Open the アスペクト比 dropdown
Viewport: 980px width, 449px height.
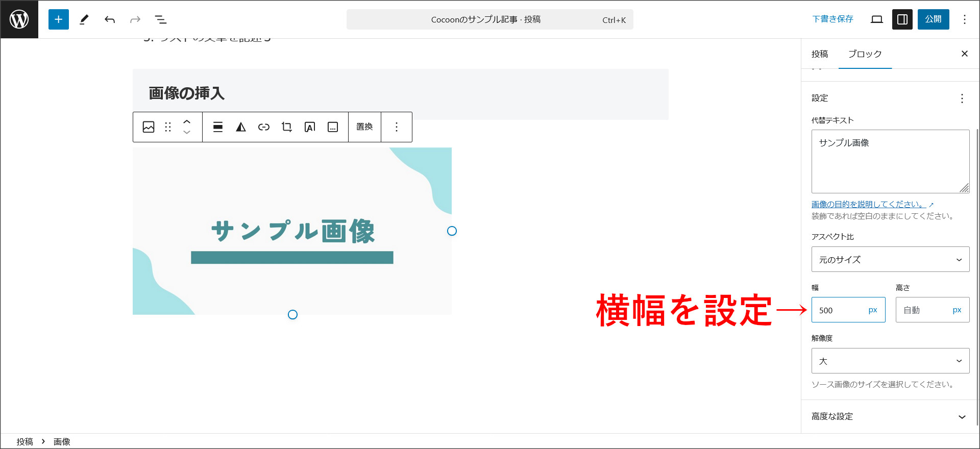pyautogui.click(x=891, y=260)
